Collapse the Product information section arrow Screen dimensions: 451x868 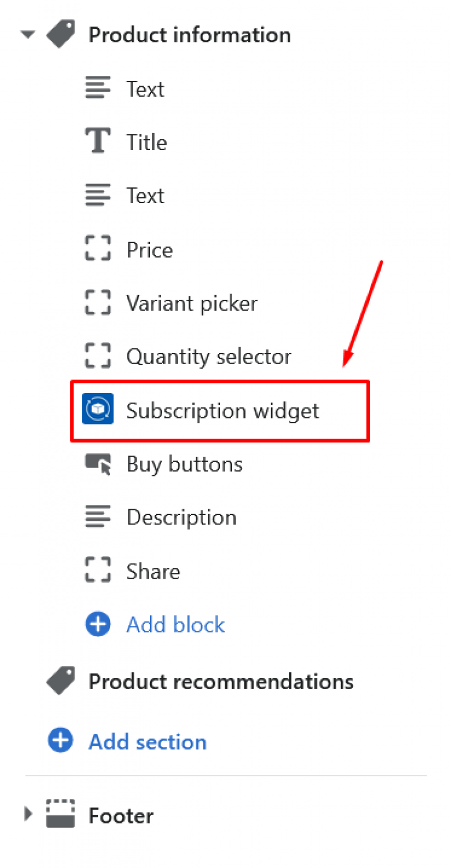pos(28,35)
